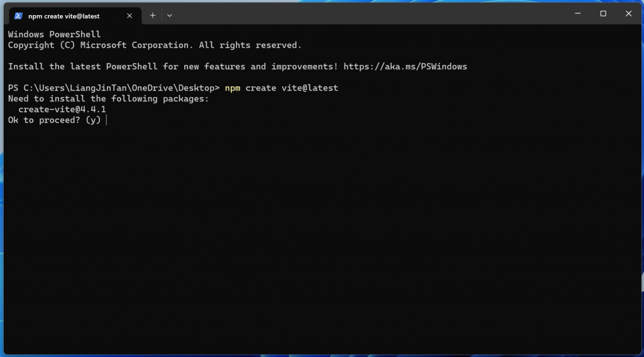Expand the new tab profile dropdown chevron
Viewport: 644px width, 357px height.
pos(170,16)
